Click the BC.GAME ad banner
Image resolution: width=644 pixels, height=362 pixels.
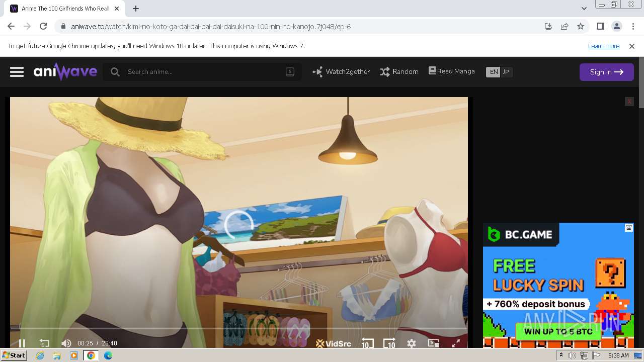(x=558, y=285)
